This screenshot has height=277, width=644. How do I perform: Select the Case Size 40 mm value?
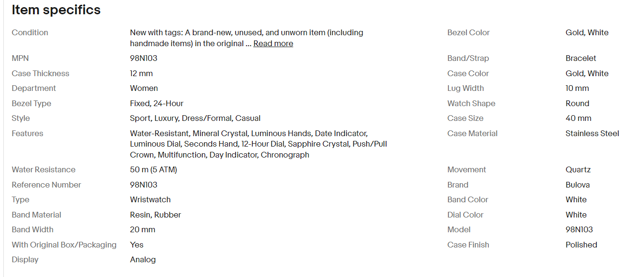click(x=578, y=118)
